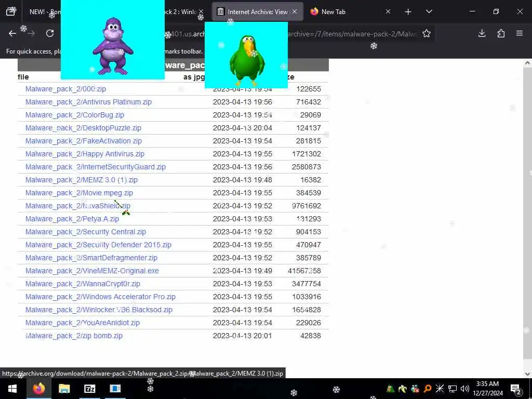Click the page scrollbar up arrow
This screenshot has width=532, height=399.
(528, 63)
